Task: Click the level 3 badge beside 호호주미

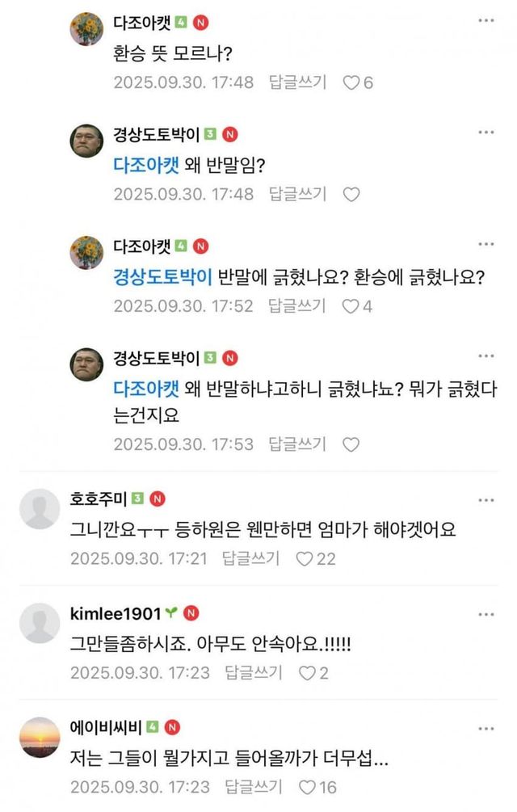Action: pos(137,499)
